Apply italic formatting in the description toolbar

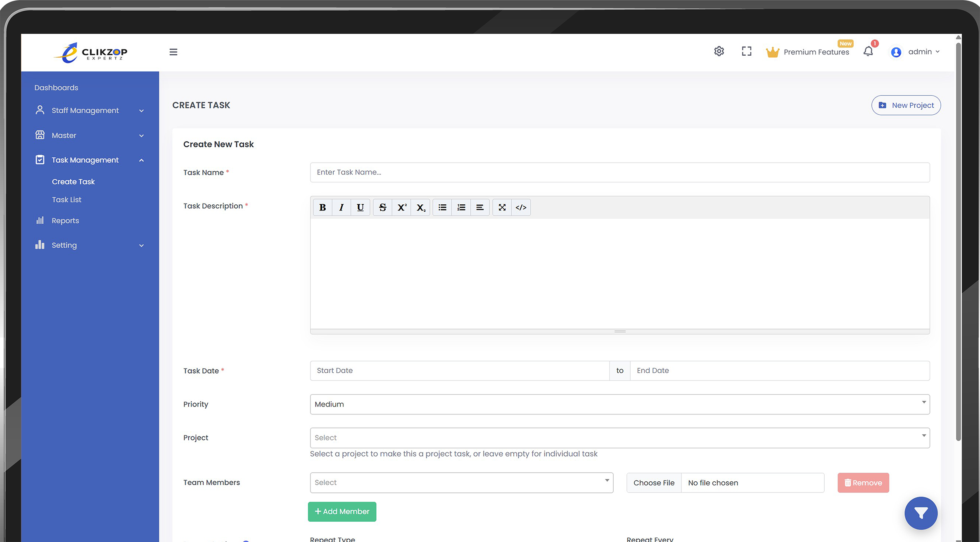(341, 207)
